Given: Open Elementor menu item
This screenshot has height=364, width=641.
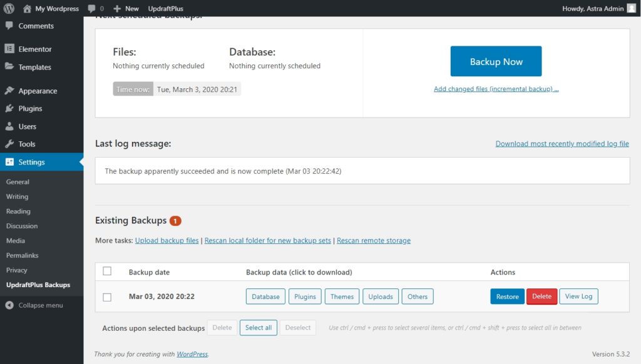Looking at the screenshot, I should pyautogui.click(x=35, y=49).
